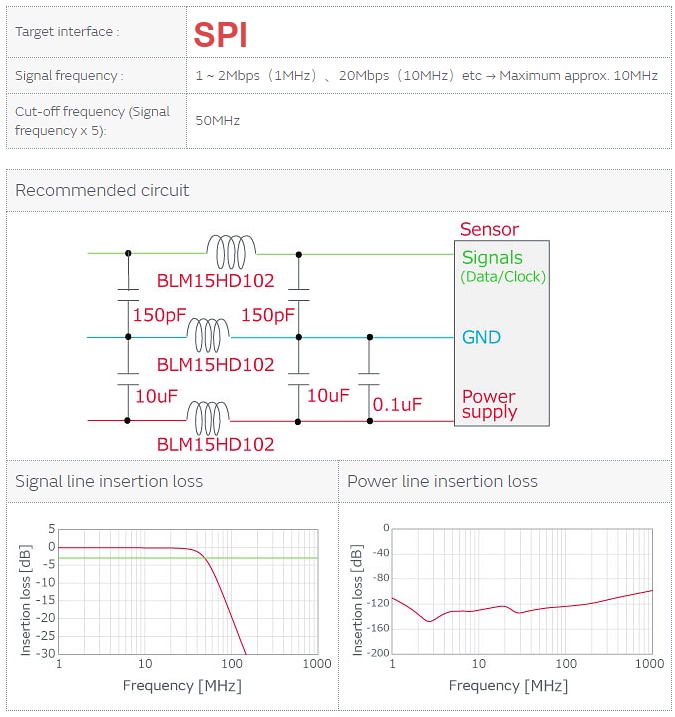
Task: Click the "Power line insertion loss" heading
Action: pos(442,481)
